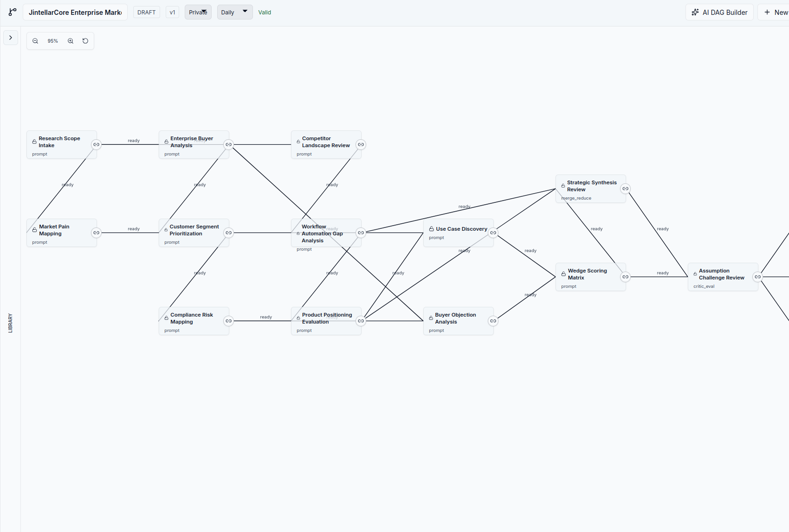Expand the Library sidebar chevron
Screen dimensions: 789x532
pos(11,38)
